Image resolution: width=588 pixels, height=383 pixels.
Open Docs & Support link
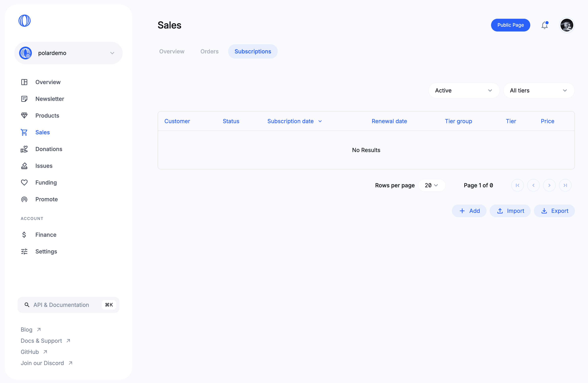click(45, 341)
